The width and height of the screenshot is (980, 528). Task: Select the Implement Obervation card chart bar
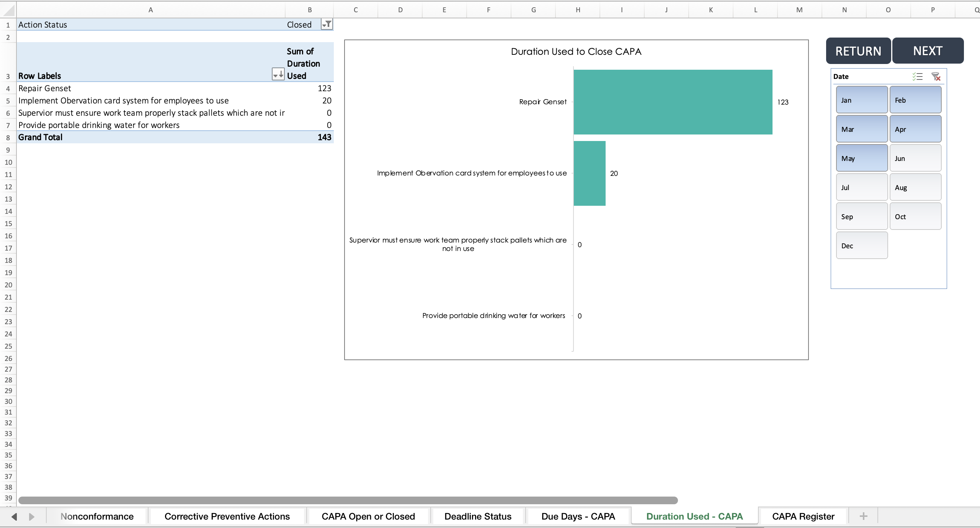click(590, 173)
